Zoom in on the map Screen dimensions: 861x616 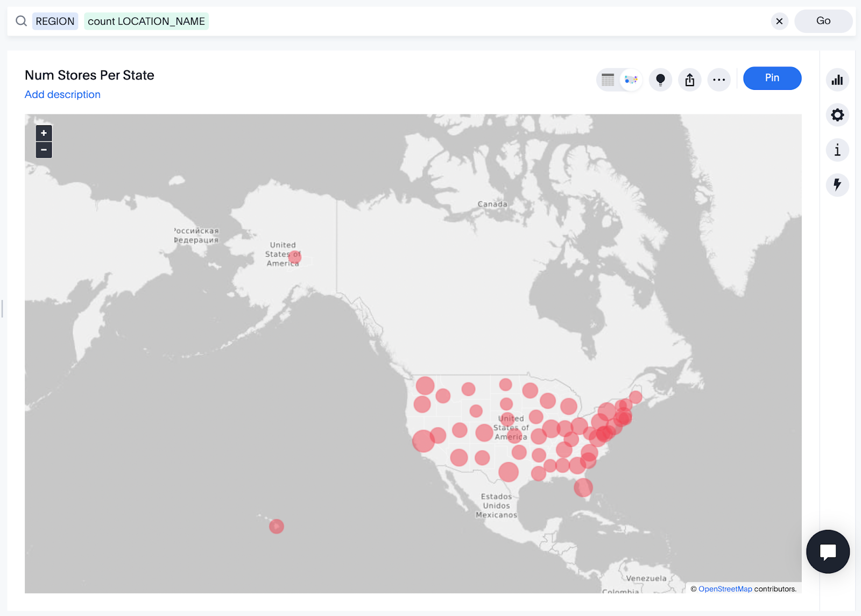click(x=44, y=133)
